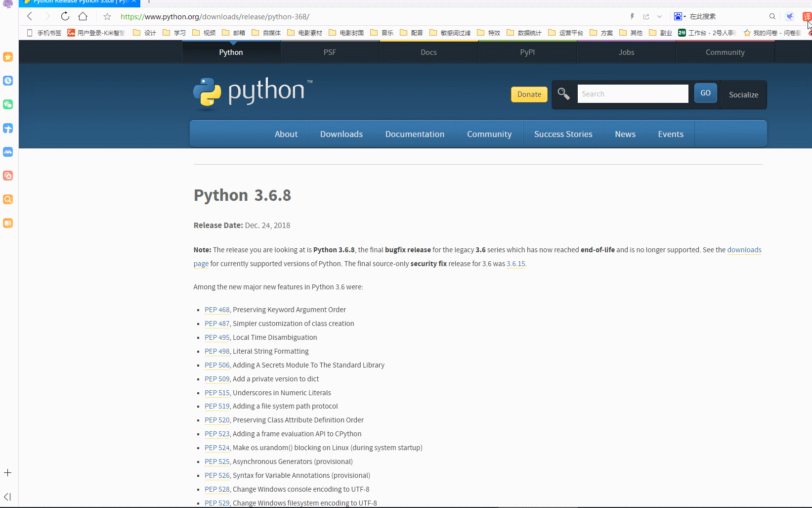Image resolution: width=812 pixels, height=508 pixels.
Task: Open the red translate sidebar icon
Action: click(x=8, y=176)
